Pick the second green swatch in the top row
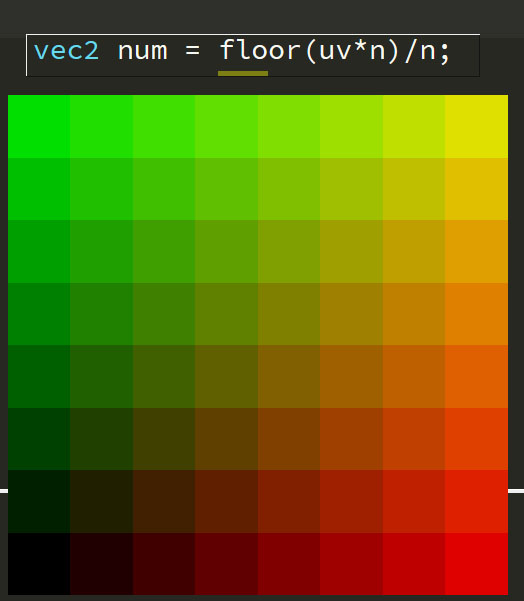 [x=102, y=126]
